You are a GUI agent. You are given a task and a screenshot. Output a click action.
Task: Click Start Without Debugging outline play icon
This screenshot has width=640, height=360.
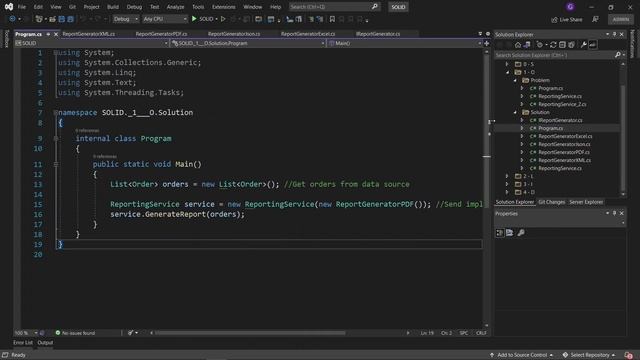point(223,19)
